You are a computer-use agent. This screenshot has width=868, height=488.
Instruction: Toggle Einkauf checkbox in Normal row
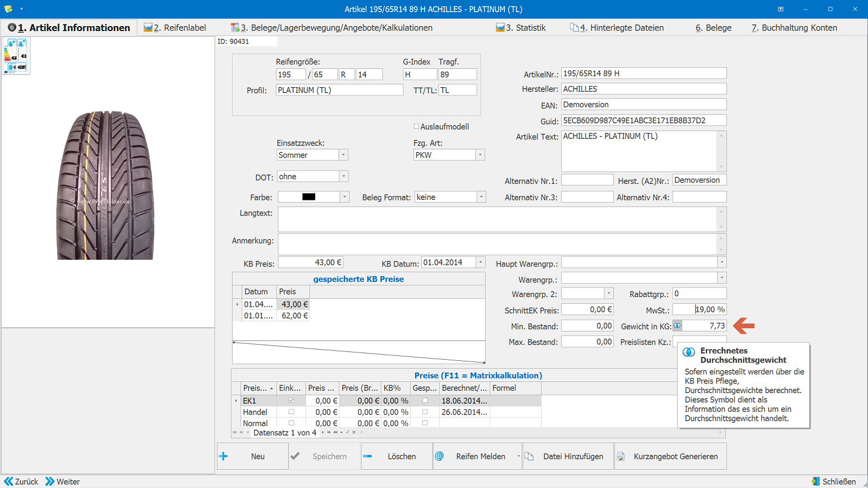pos(291,423)
